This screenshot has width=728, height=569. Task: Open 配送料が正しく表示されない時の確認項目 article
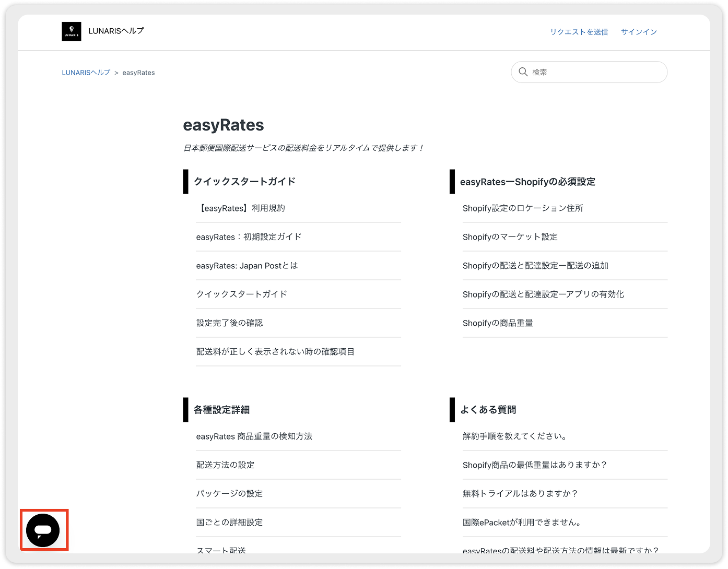point(275,352)
